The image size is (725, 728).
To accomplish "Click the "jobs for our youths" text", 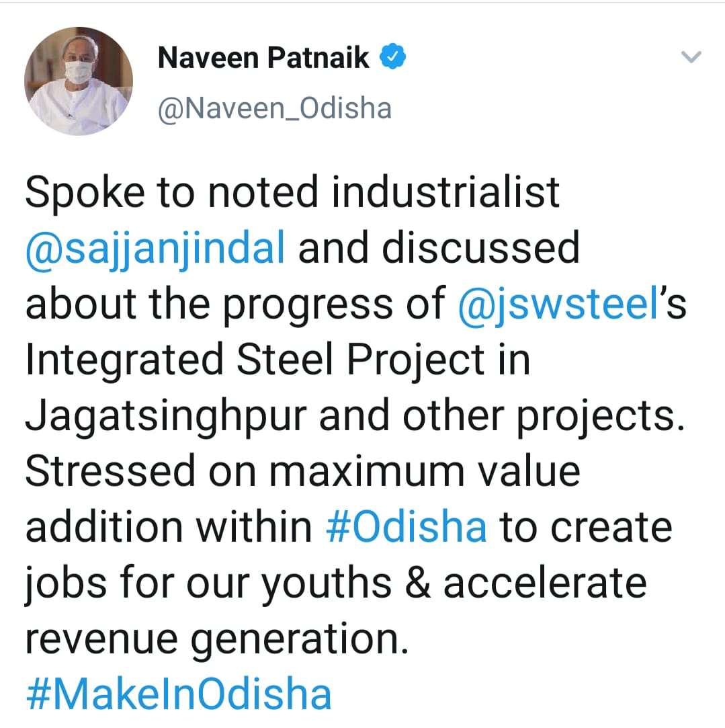I will pyautogui.click(x=208, y=582).
